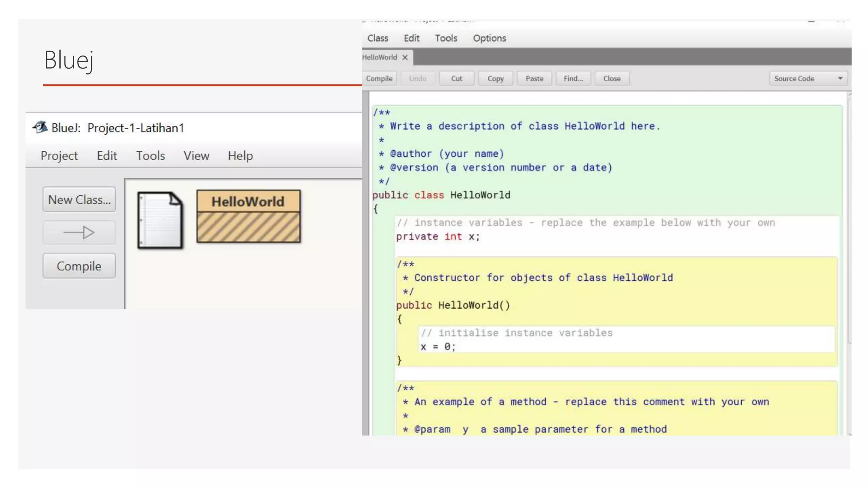Click the Cut toolbar button
Image resolution: width=868 pixels, height=488 pixels.
click(x=456, y=78)
